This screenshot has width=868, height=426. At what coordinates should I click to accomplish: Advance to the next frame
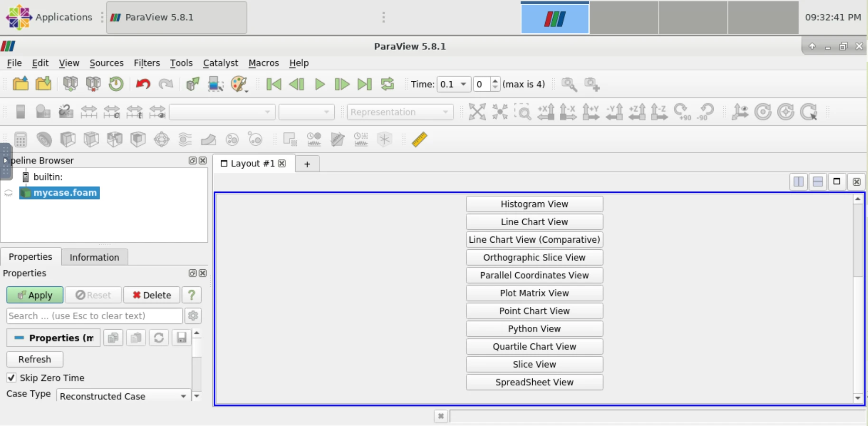click(x=342, y=84)
